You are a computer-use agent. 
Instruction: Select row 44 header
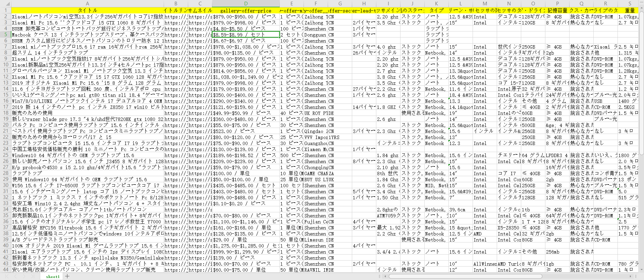[5, 270]
